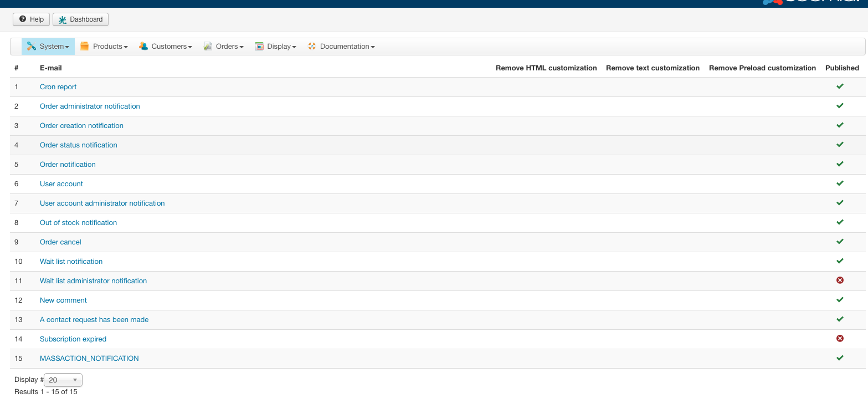This screenshot has height=403, width=868.
Task: Click the Products menu box icon
Action: coord(84,47)
